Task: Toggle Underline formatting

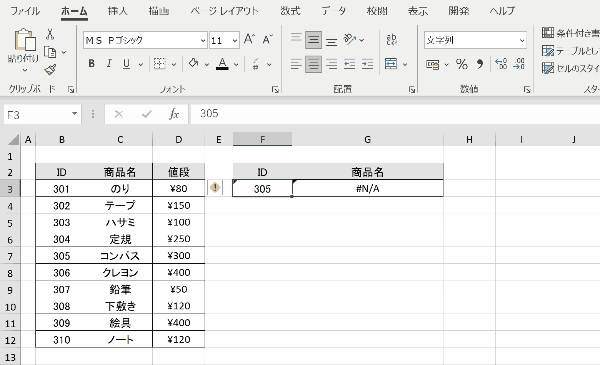Action: 126,64
